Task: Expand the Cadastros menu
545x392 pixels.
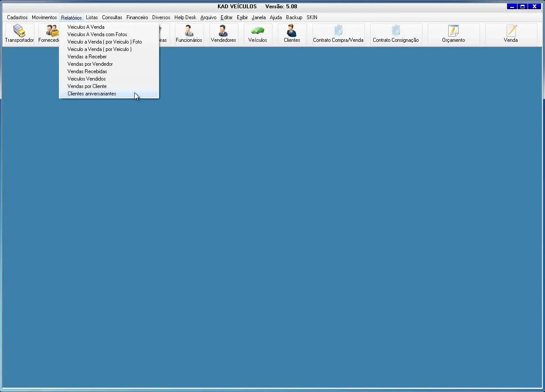Action: 17,17
